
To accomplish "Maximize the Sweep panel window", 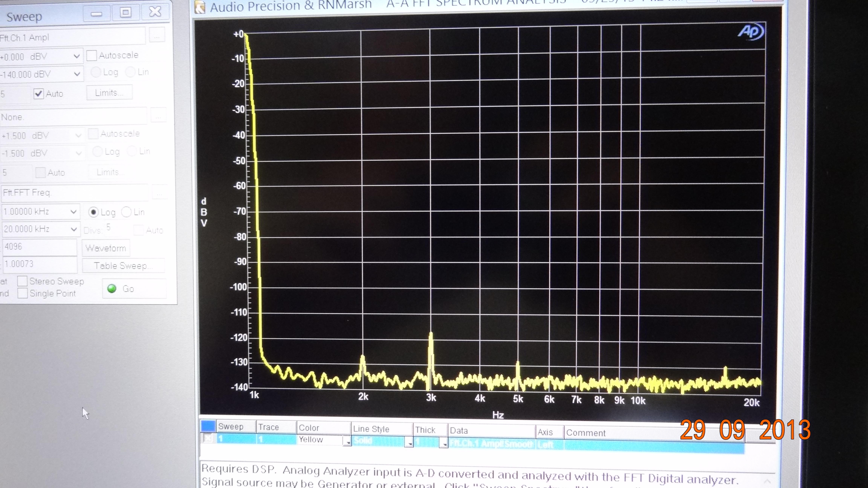I will [125, 12].
